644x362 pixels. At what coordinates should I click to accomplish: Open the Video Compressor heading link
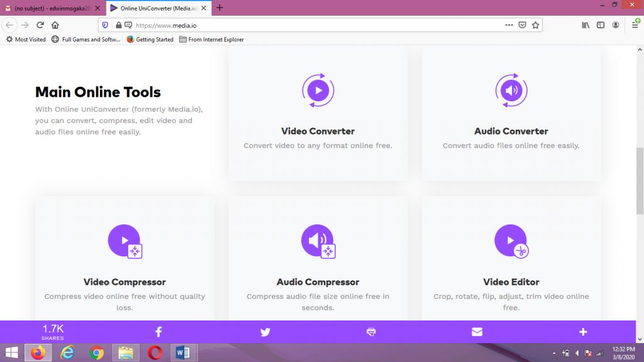tap(125, 282)
